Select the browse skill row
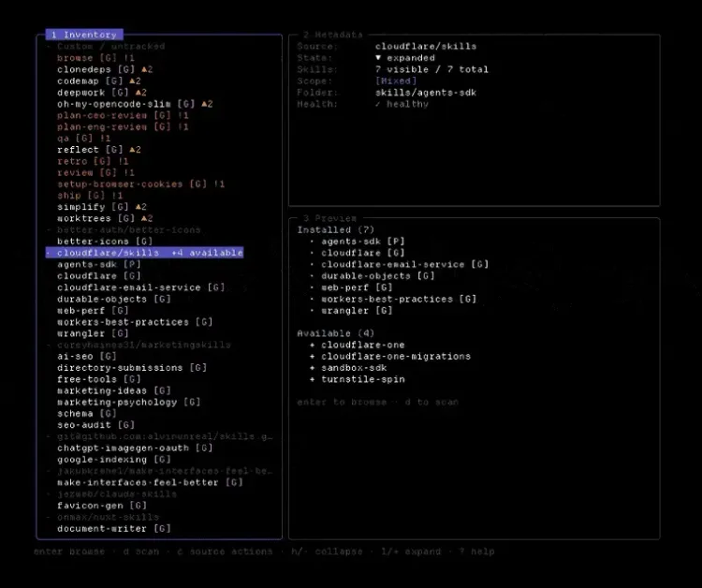The image size is (702, 588). (95, 58)
